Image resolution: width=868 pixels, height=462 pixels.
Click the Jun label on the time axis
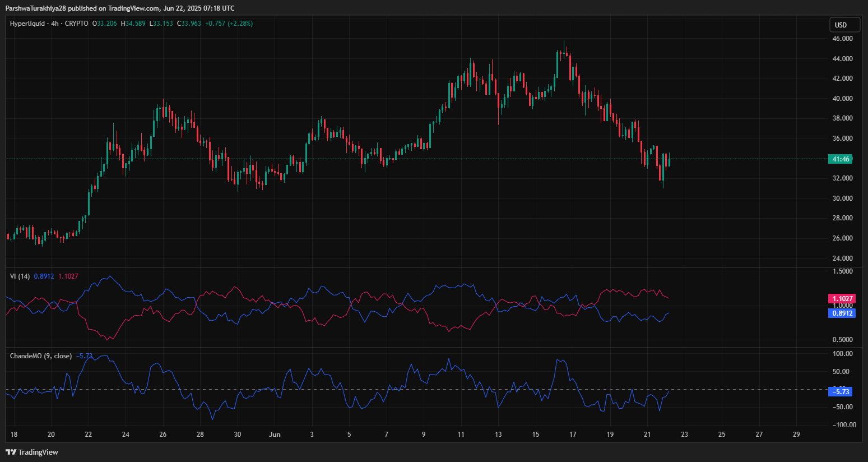point(275,435)
